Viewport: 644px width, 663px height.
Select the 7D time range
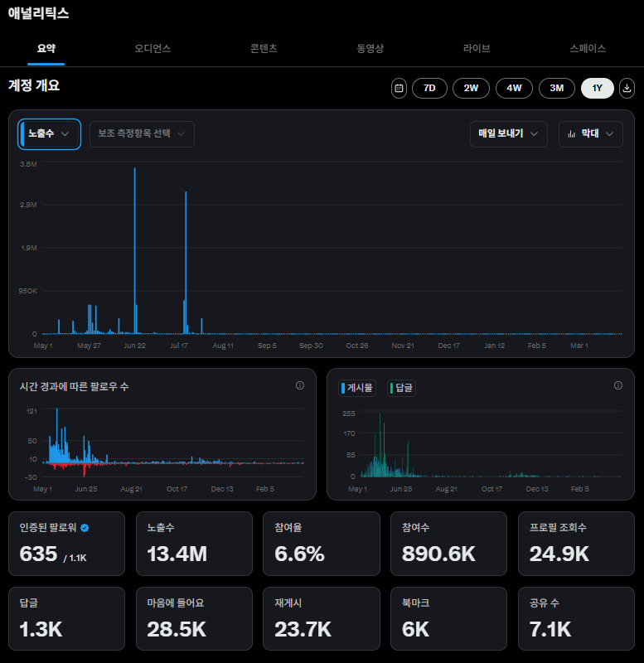429,88
